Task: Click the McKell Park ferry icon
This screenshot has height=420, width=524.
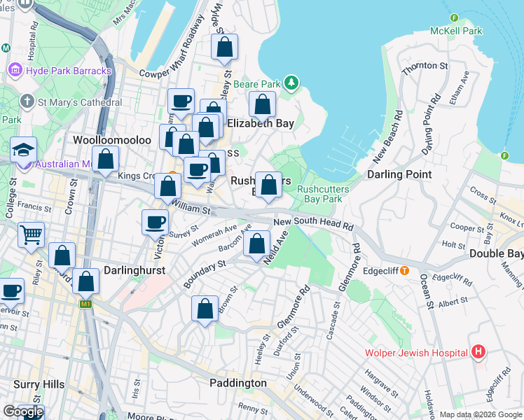Action: pos(454,17)
